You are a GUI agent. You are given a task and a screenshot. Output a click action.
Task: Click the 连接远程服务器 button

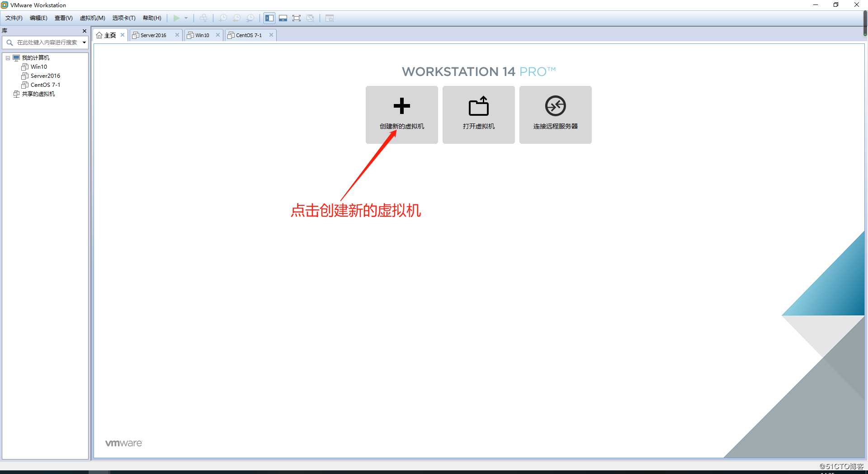tap(556, 115)
